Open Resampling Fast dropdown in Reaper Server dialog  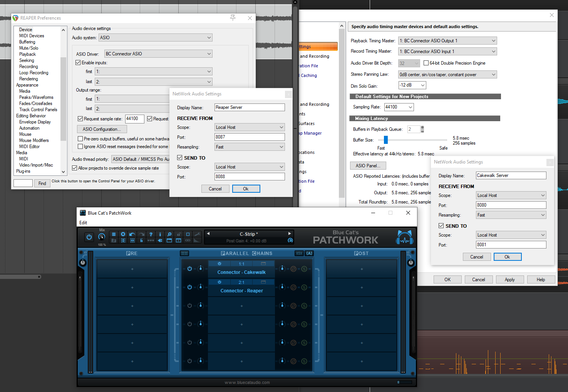click(250, 147)
